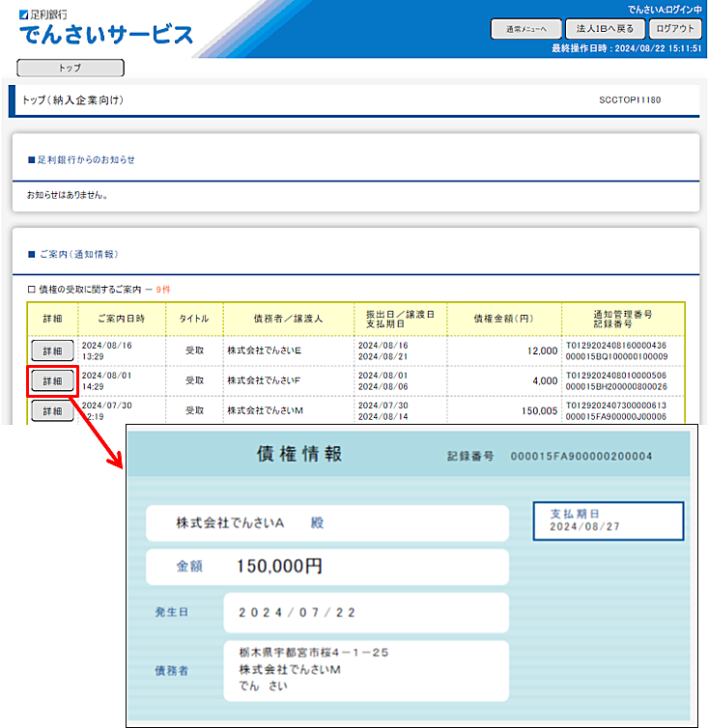Click the 債務者 address field

364,669
